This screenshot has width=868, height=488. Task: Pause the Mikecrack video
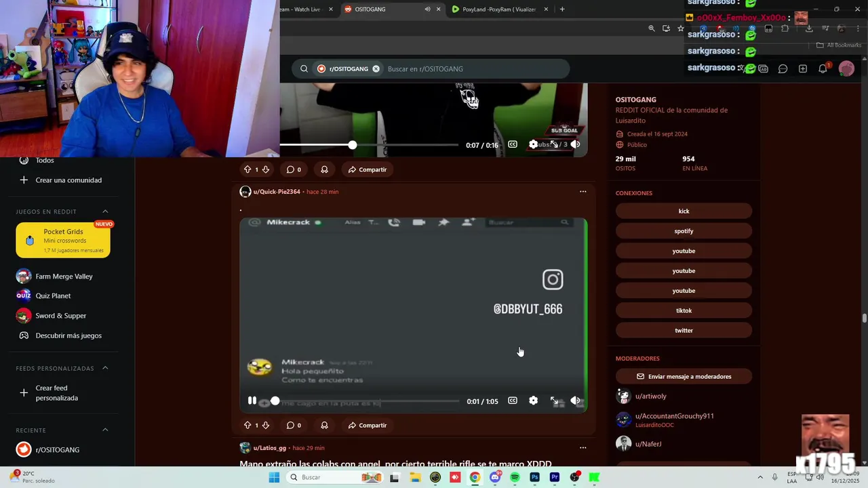point(252,401)
